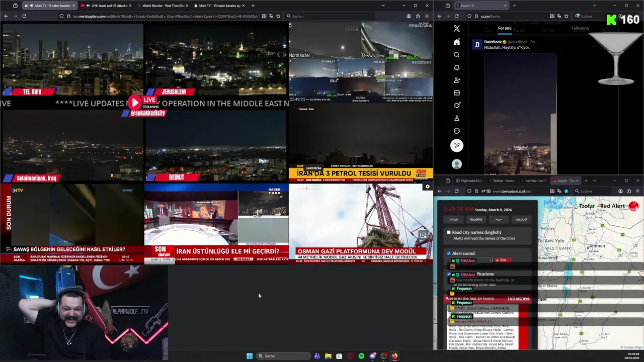Open the Daktilock author name link
The image size is (644, 362).
click(494, 42)
